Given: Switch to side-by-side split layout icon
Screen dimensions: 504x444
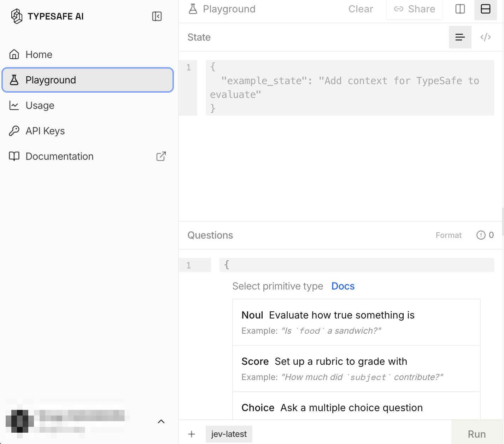Looking at the screenshot, I should click(460, 9).
